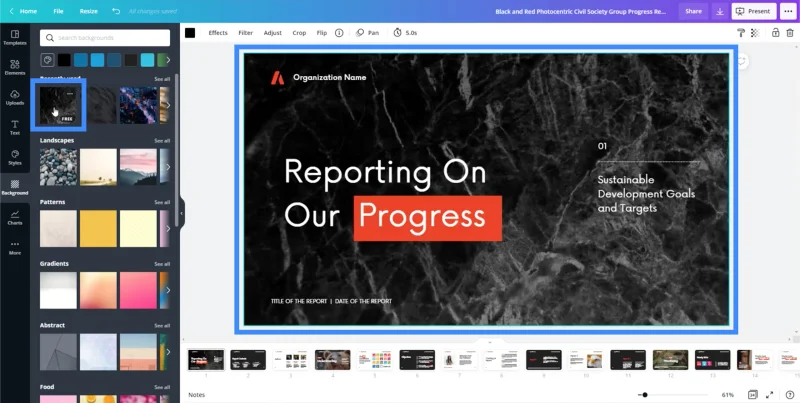The width and height of the screenshot is (800, 403).
Task: See all Gradients backgrounds
Action: tap(162, 264)
